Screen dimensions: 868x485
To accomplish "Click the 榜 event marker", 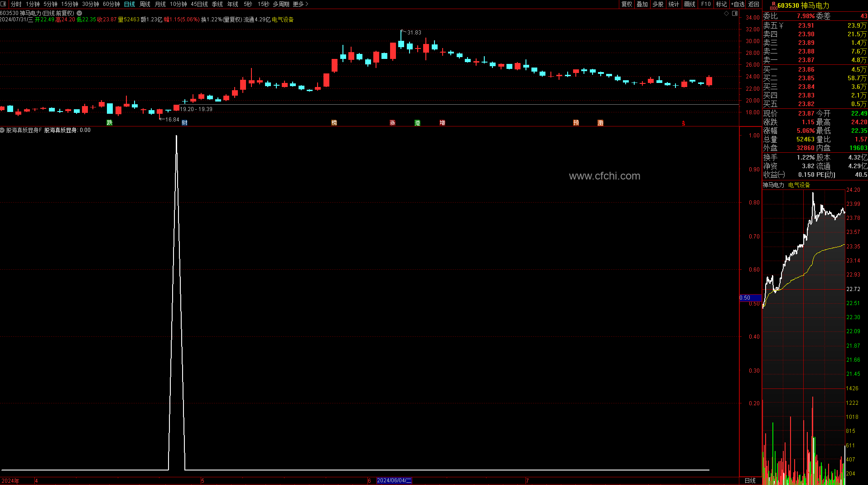I will click(x=334, y=123).
